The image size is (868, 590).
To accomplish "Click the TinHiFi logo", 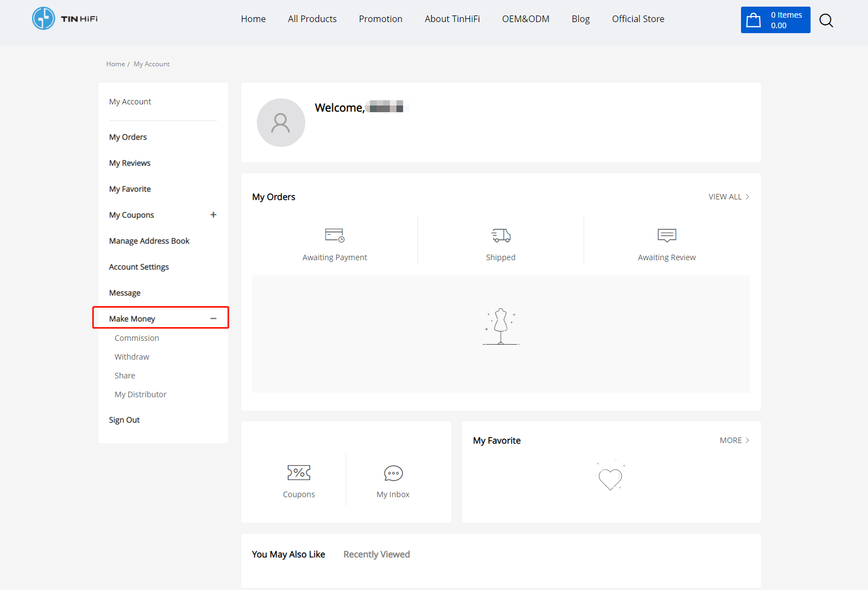I will [x=65, y=19].
